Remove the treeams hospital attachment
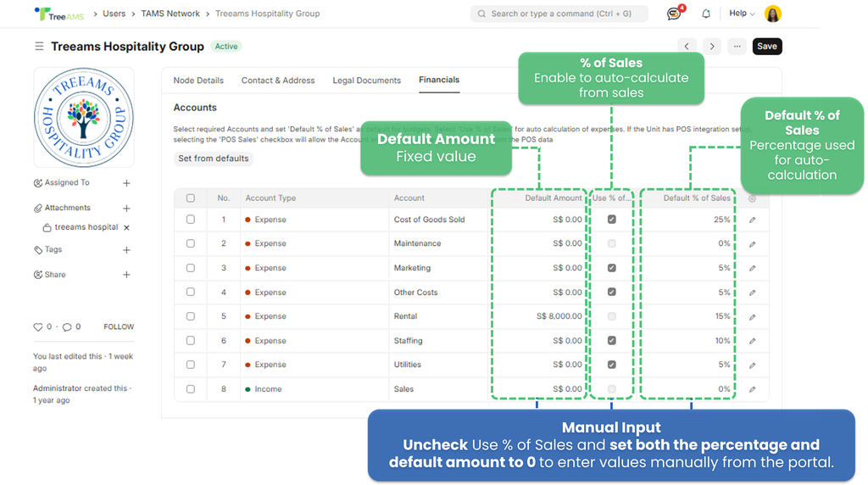 click(x=126, y=227)
